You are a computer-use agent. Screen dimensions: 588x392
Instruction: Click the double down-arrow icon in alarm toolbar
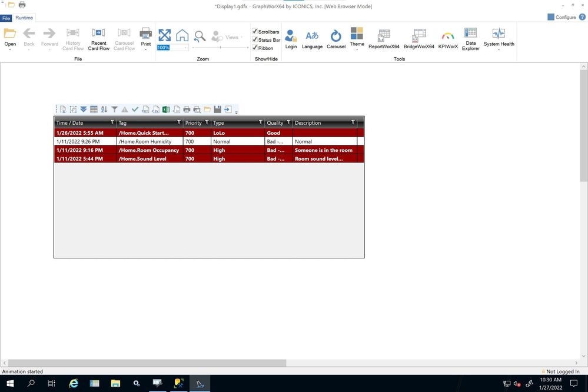coord(84,109)
